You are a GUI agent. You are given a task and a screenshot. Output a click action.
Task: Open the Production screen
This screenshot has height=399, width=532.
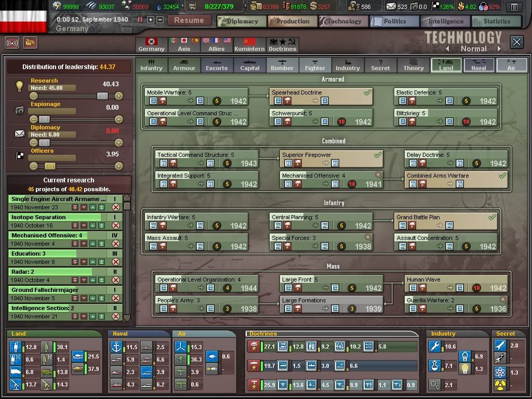coord(292,21)
